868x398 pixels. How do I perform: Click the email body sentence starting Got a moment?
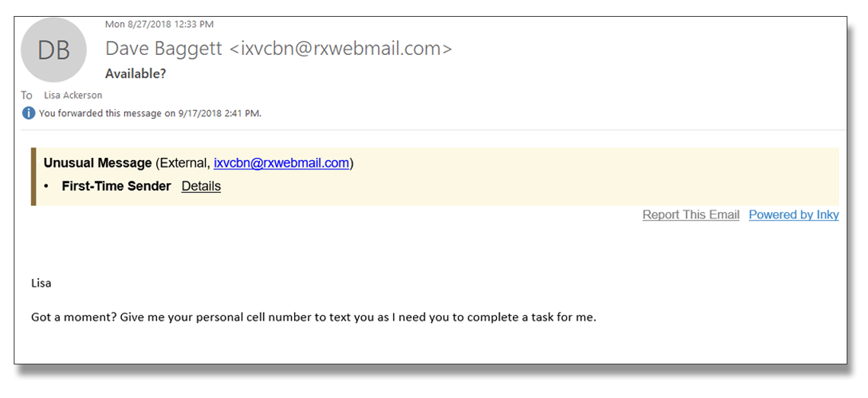pyautogui.click(x=314, y=319)
